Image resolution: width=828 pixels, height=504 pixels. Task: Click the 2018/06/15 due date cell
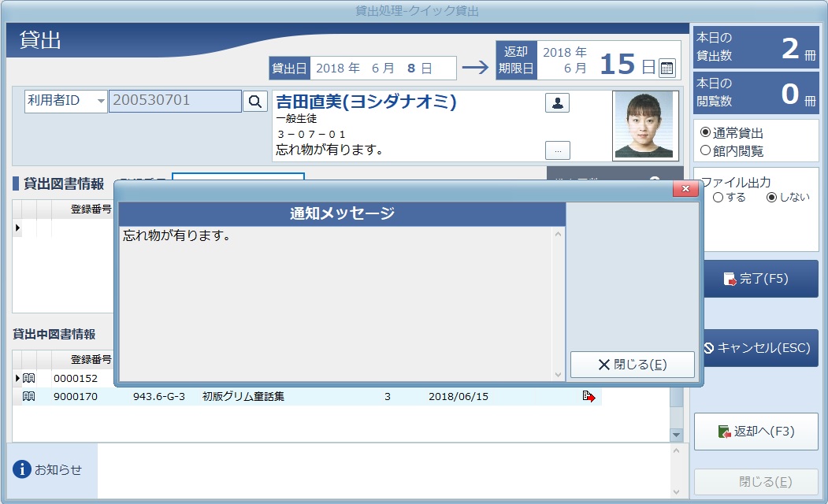[x=459, y=396]
